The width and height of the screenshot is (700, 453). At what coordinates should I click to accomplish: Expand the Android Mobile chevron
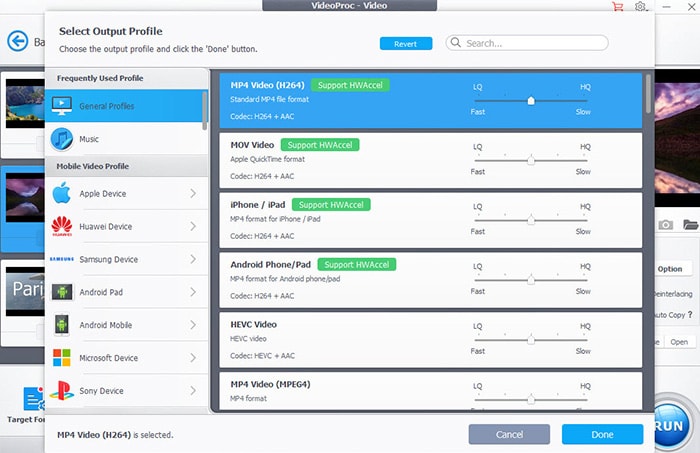(193, 324)
